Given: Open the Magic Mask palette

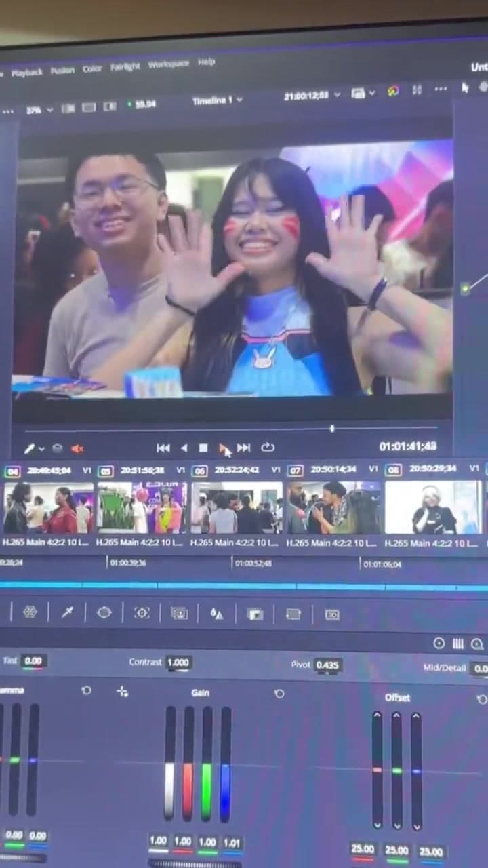Looking at the screenshot, I should click(x=179, y=613).
